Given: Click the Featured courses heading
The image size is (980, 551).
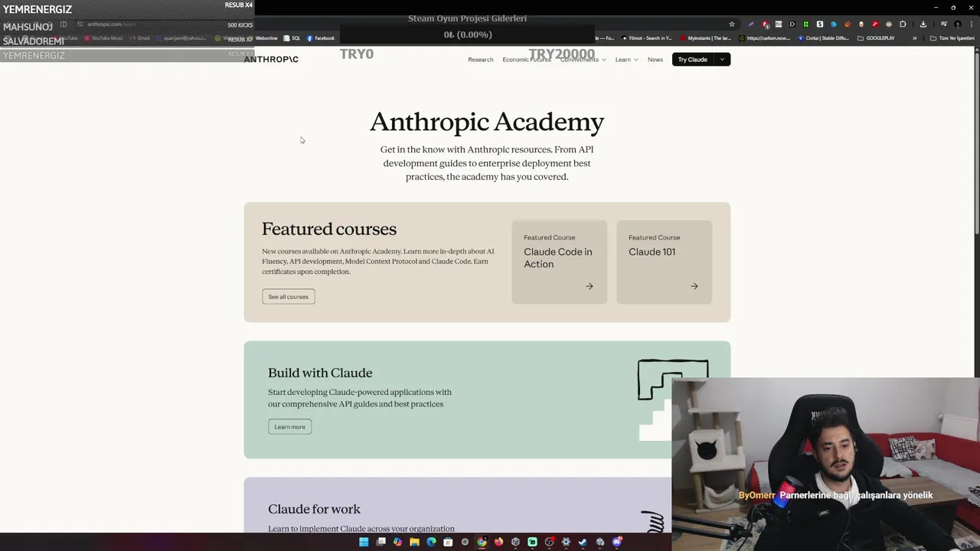Looking at the screenshot, I should (329, 229).
